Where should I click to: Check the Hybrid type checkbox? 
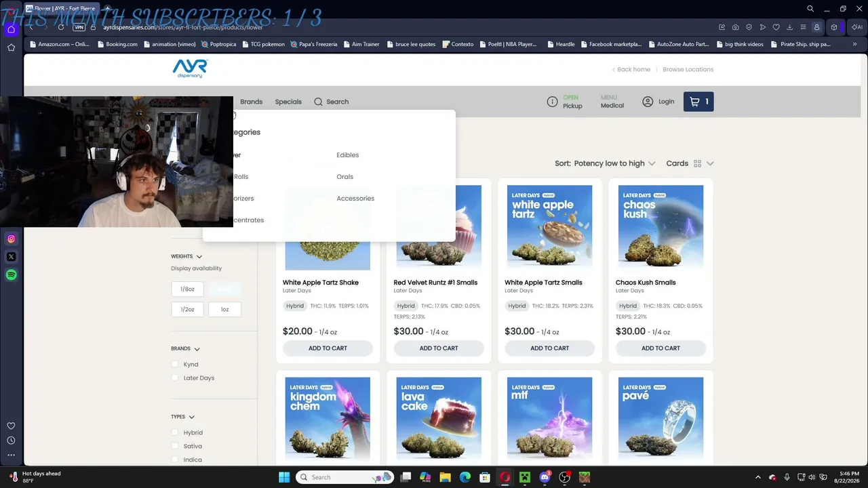pos(175,432)
